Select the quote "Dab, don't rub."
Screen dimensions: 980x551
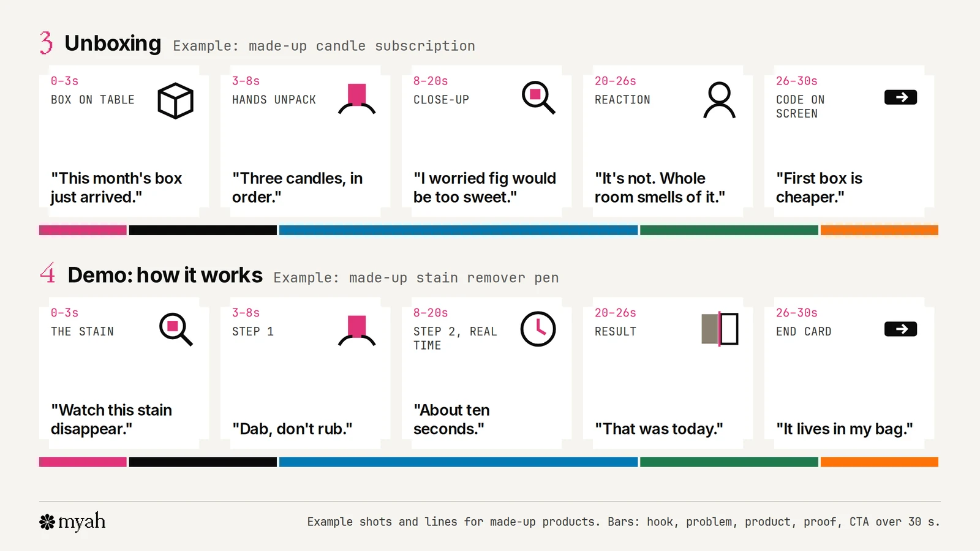tap(292, 429)
